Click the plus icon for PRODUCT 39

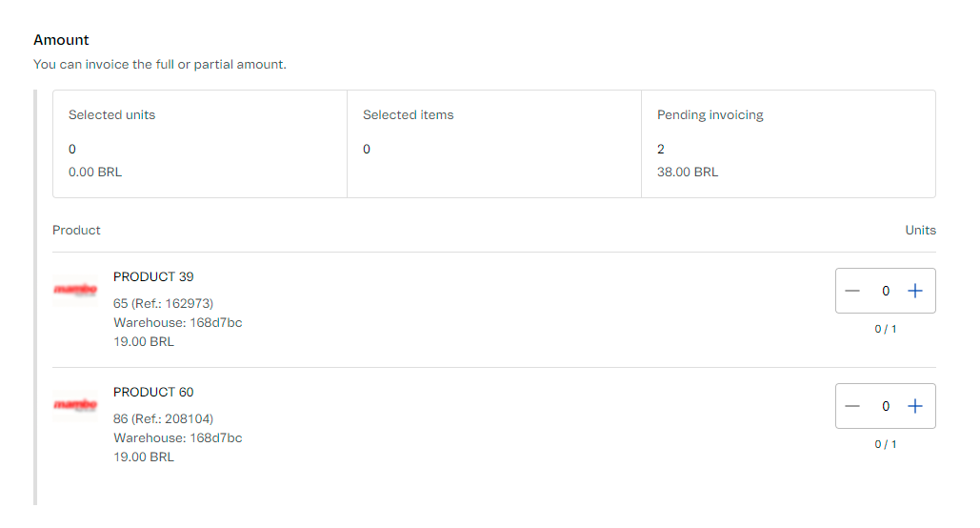point(915,291)
